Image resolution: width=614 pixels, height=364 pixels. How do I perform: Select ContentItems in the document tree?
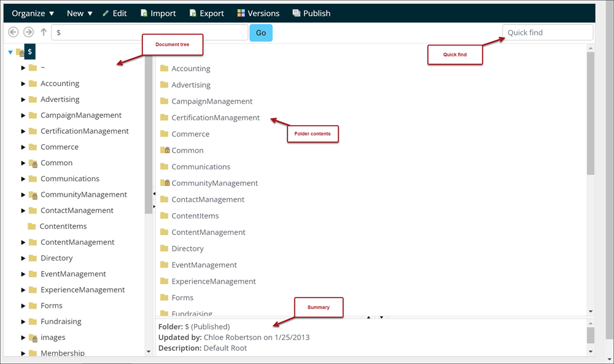(63, 227)
